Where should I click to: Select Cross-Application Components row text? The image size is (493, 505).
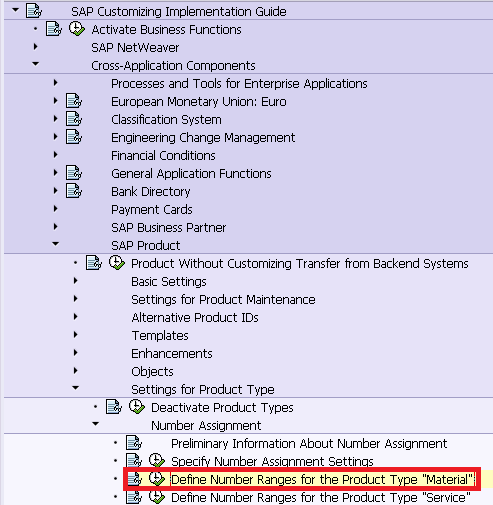point(173,66)
